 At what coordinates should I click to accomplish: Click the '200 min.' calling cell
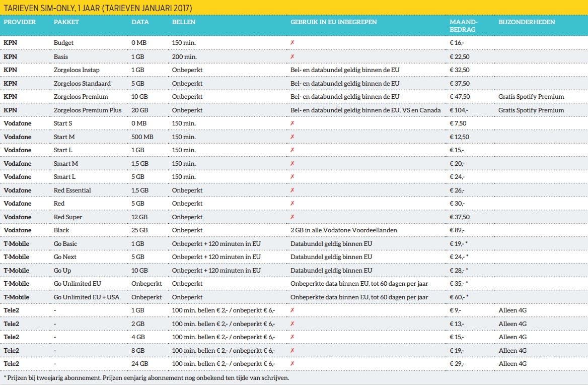[184, 56]
